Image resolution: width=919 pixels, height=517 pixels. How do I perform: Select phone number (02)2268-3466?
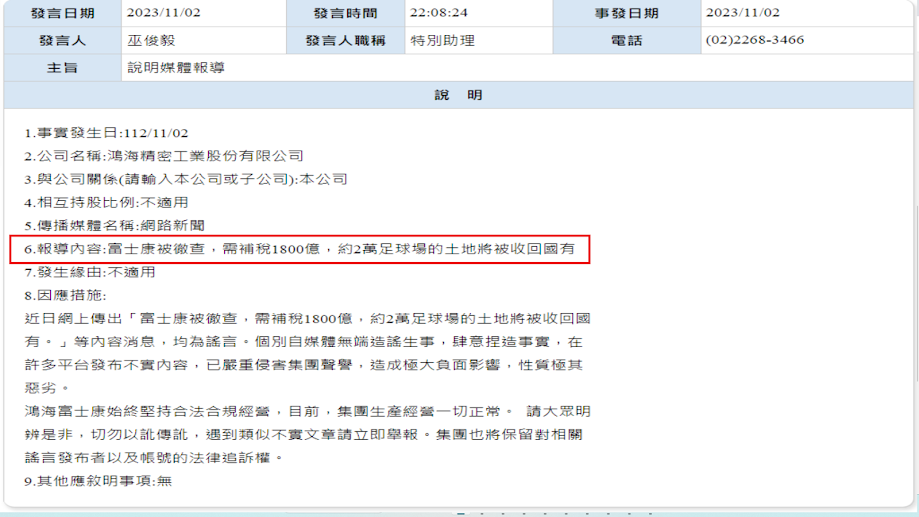755,40
